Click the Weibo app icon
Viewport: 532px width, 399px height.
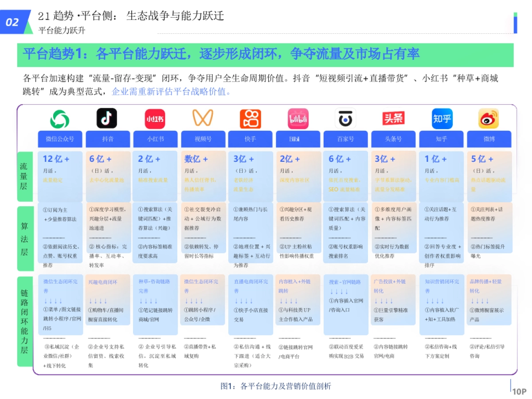click(489, 118)
